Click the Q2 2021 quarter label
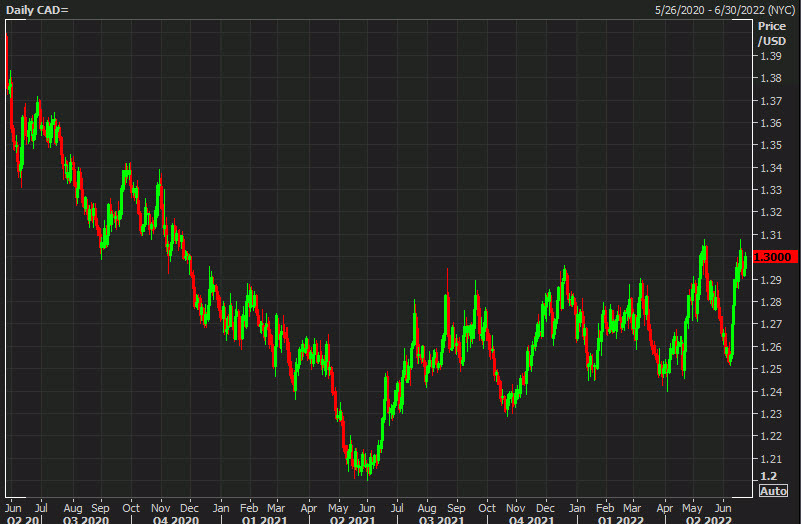The height and width of the screenshot is (524, 801). click(352, 520)
